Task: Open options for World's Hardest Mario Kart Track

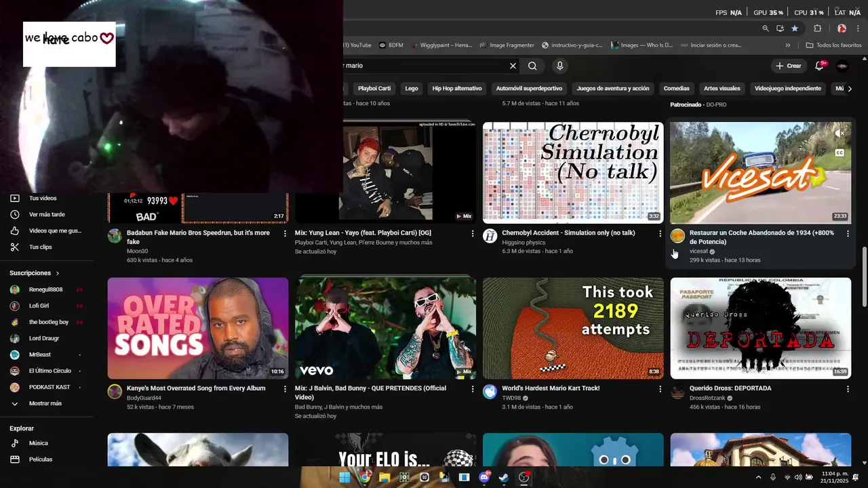Action: pos(660,389)
